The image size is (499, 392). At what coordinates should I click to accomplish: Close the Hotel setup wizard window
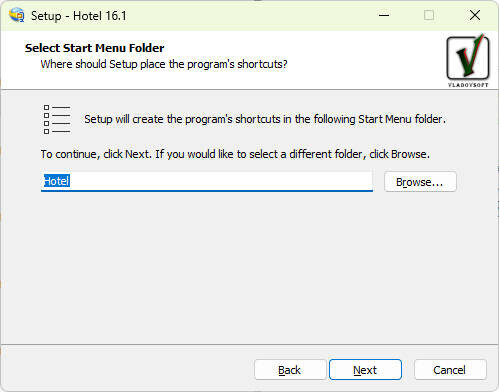coord(475,15)
